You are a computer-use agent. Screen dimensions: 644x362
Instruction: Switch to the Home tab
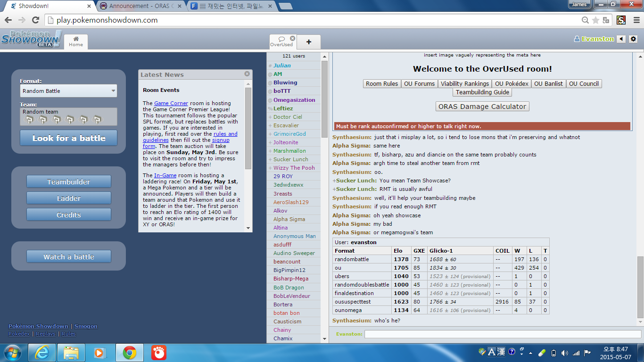pyautogui.click(x=75, y=41)
